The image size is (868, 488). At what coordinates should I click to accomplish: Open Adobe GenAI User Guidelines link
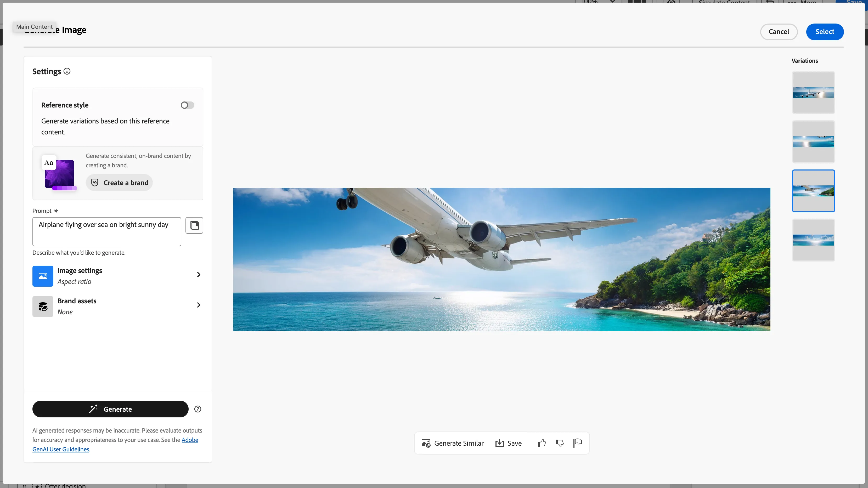(x=115, y=445)
